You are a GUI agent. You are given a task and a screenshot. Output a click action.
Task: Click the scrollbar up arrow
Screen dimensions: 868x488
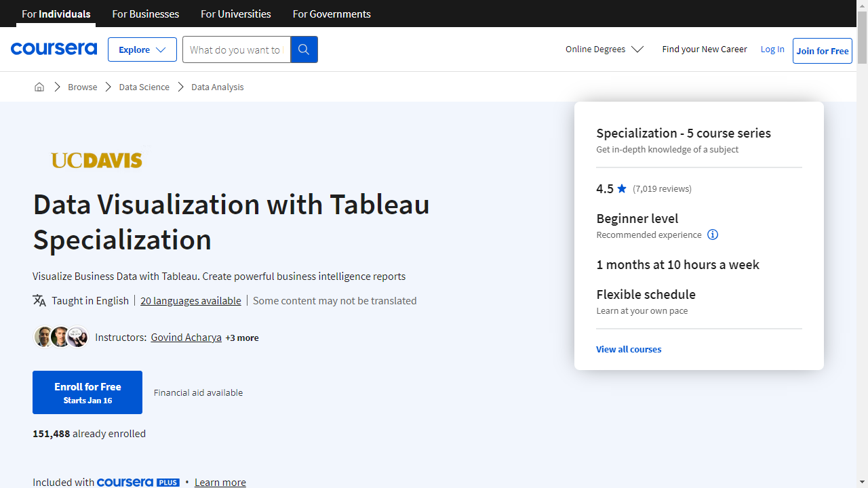[x=862, y=5]
